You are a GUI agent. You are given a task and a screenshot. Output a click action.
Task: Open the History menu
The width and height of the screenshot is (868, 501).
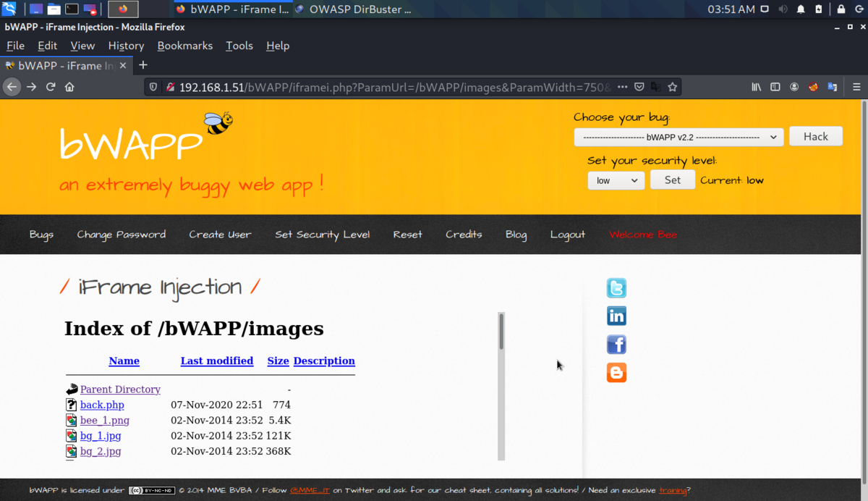coord(126,46)
